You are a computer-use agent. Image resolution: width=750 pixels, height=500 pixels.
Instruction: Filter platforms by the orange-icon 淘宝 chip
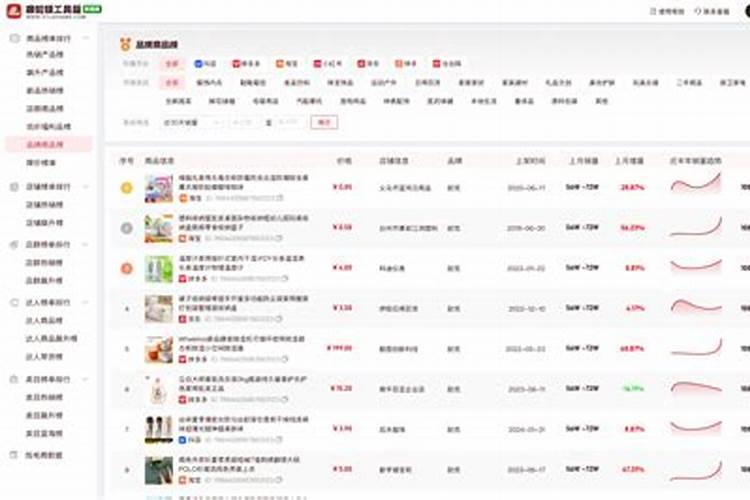pyautogui.click(x=287, y=64)
